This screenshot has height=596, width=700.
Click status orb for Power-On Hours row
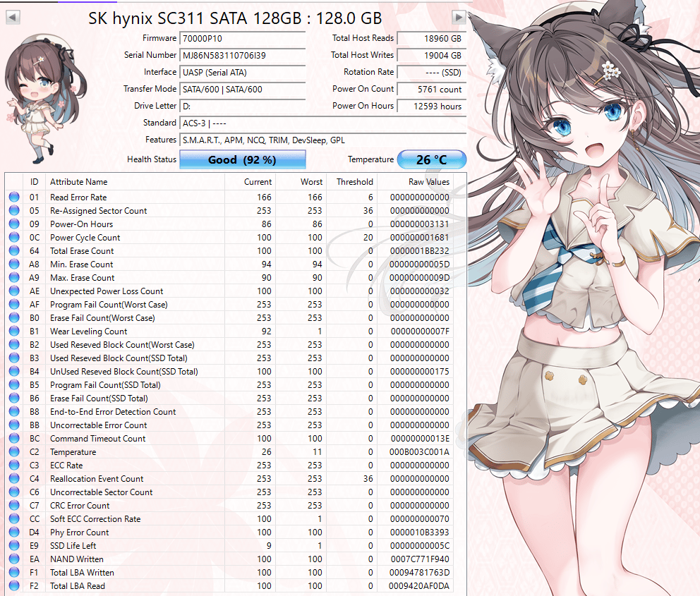14,224
